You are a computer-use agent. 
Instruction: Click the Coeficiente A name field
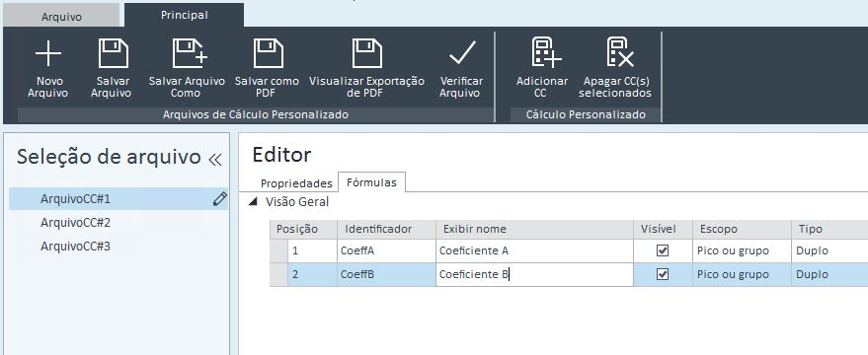click(534, 251)
